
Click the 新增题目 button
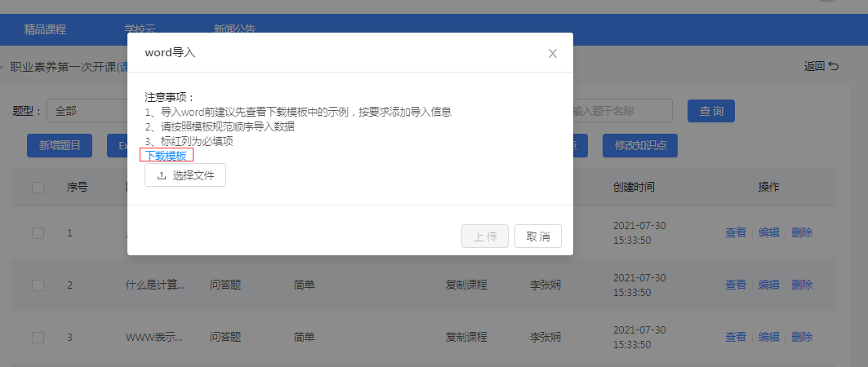click(x=60, y=145)
